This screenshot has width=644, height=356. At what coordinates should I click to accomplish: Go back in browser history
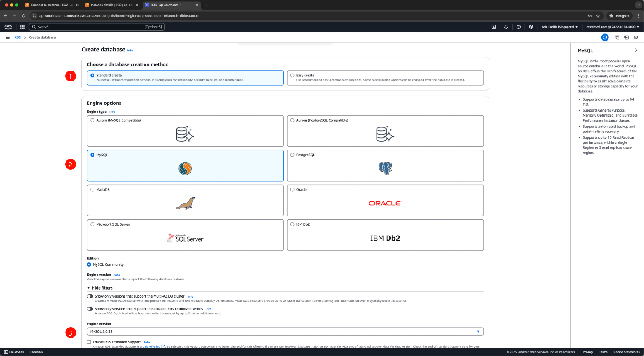coord(5,16)
